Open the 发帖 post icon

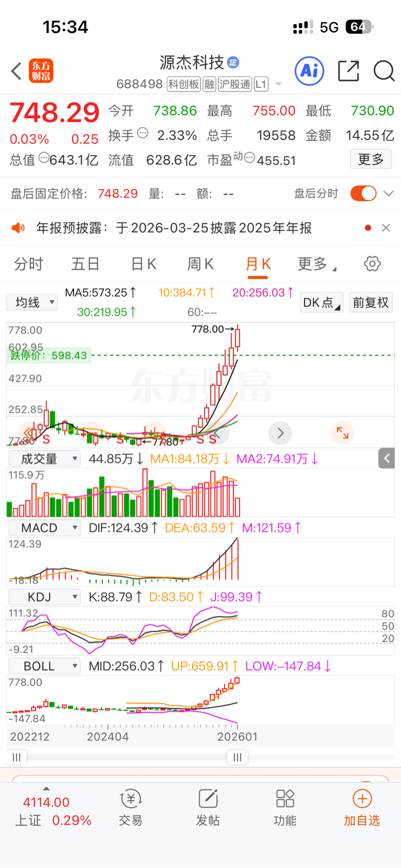208,807
